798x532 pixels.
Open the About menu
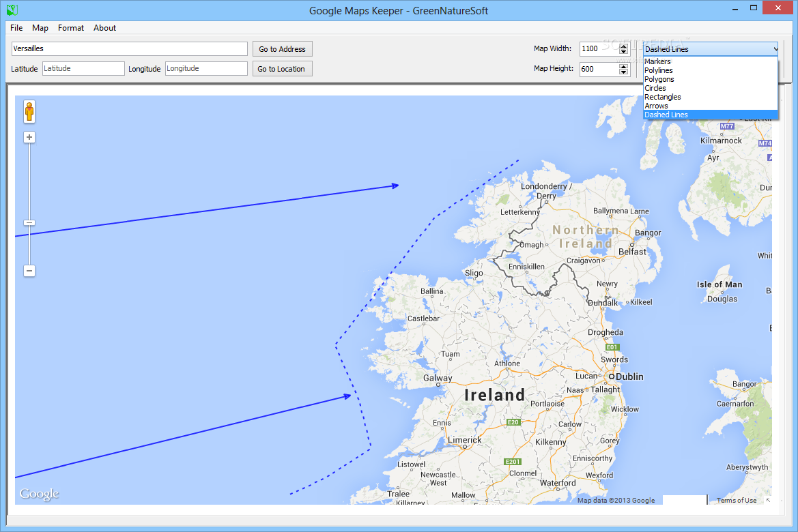(x=105, y=28)
